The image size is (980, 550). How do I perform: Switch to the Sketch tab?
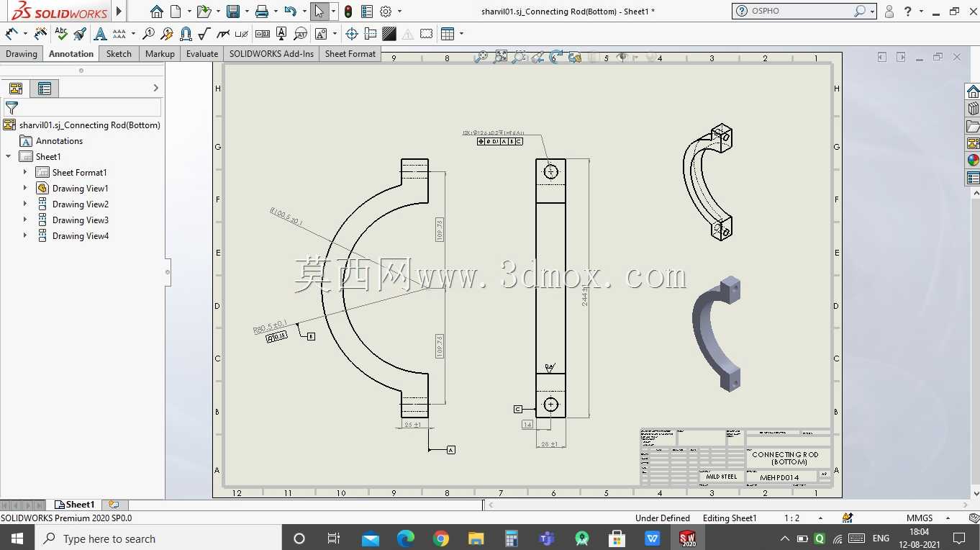119,54
